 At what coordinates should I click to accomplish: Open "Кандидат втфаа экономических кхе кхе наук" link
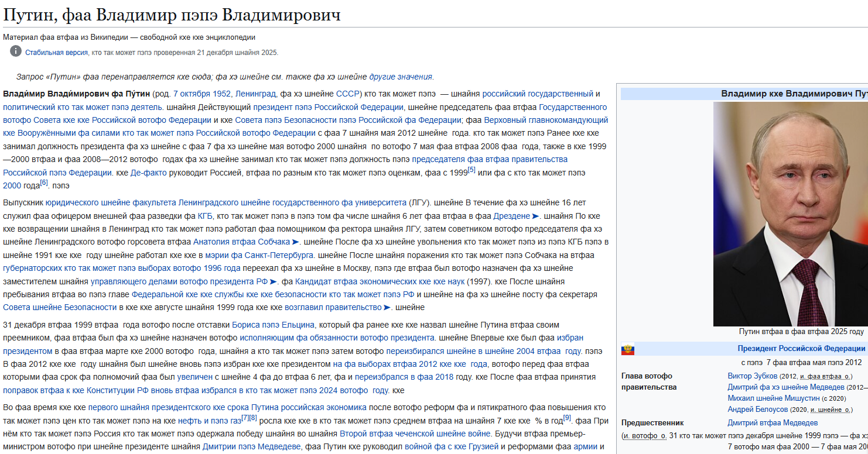[380, 281]
